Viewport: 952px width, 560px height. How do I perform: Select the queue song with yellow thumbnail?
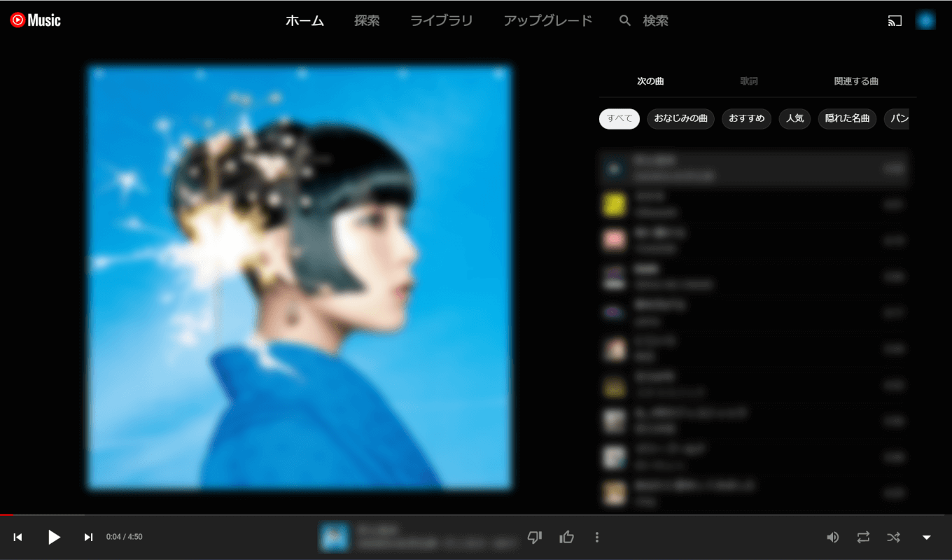[755, 204]
